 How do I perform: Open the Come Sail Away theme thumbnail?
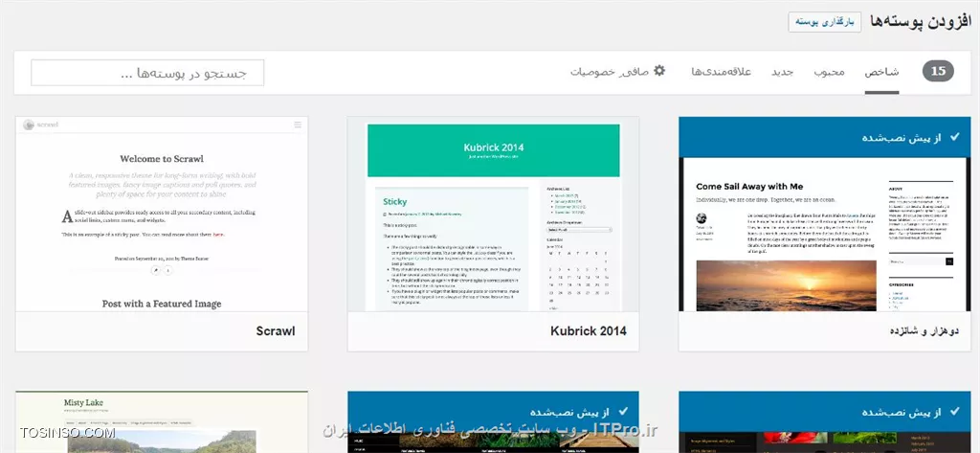tap(824, 214)
